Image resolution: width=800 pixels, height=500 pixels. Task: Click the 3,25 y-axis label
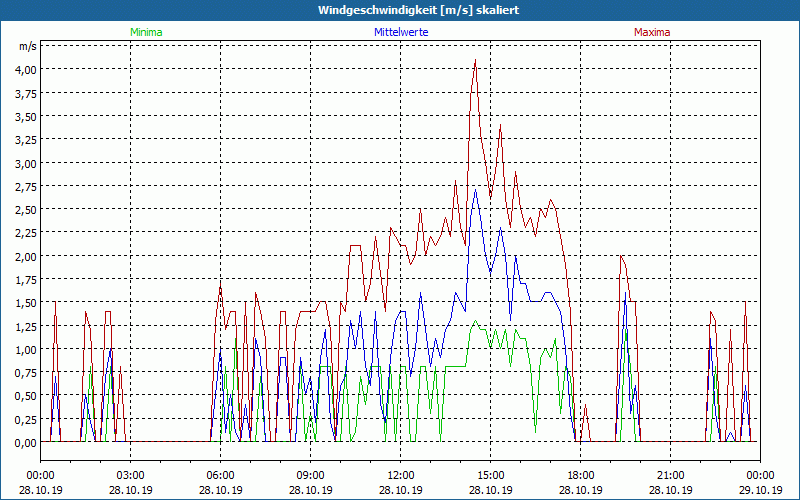[x=25, y=140]
